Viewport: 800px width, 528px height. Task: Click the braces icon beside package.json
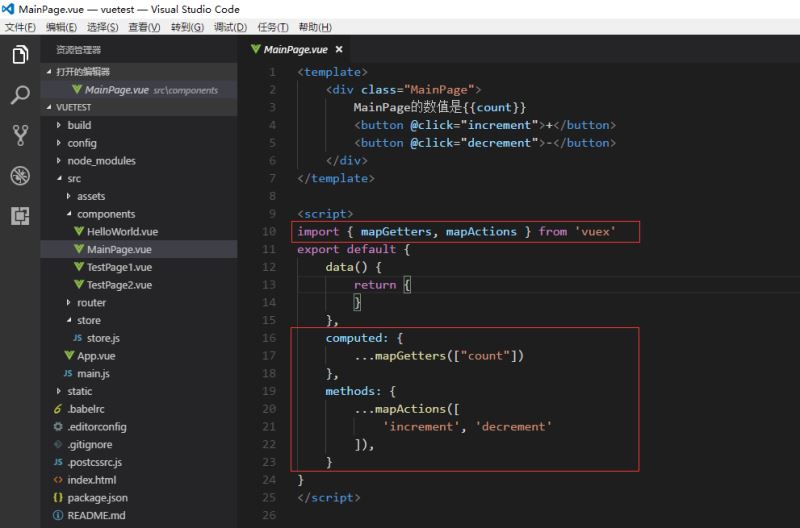point(58,497)
